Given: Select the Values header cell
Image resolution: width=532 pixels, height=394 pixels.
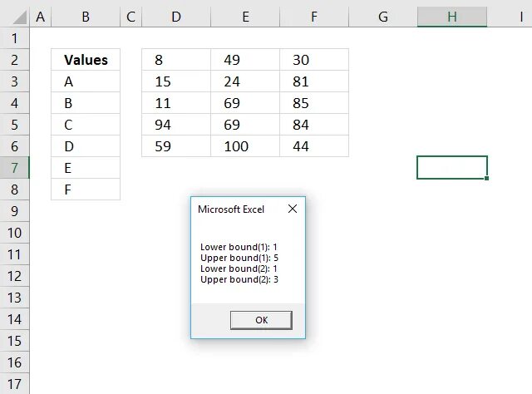Looking at the screenshot, I should 86,60.
